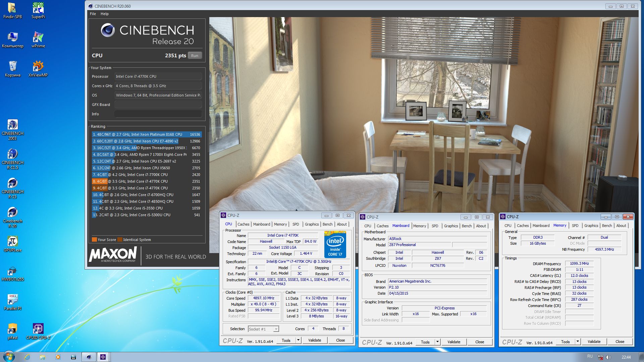
Task: Switch to CPU-Z taskbar button
Action: tap(103, 357)
